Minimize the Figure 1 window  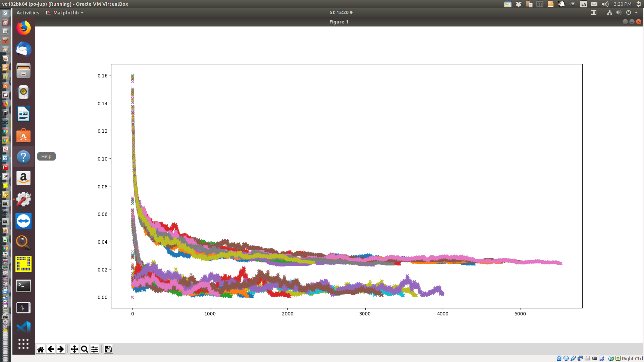625,22
